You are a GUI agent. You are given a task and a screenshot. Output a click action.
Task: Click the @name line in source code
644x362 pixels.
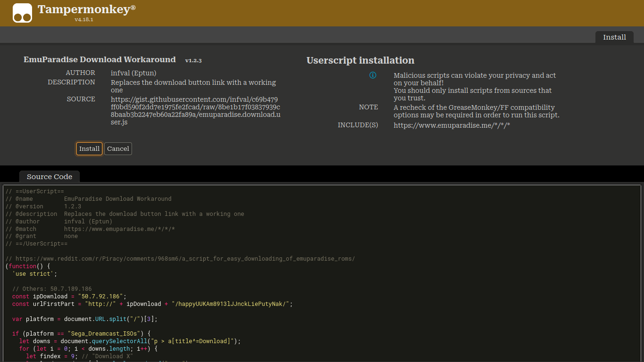pos(88,199)
